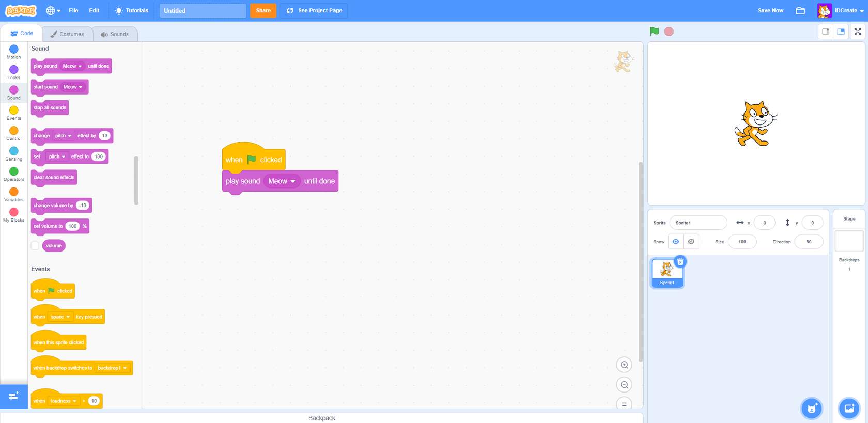Enter full screen stage mode

pos(858,32)
